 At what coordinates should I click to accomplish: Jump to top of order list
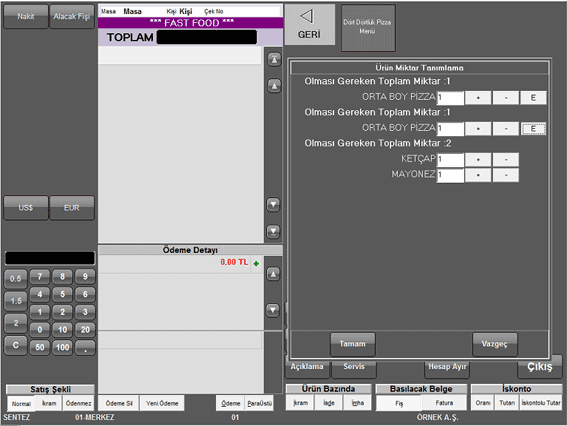(x=274, y=59)
